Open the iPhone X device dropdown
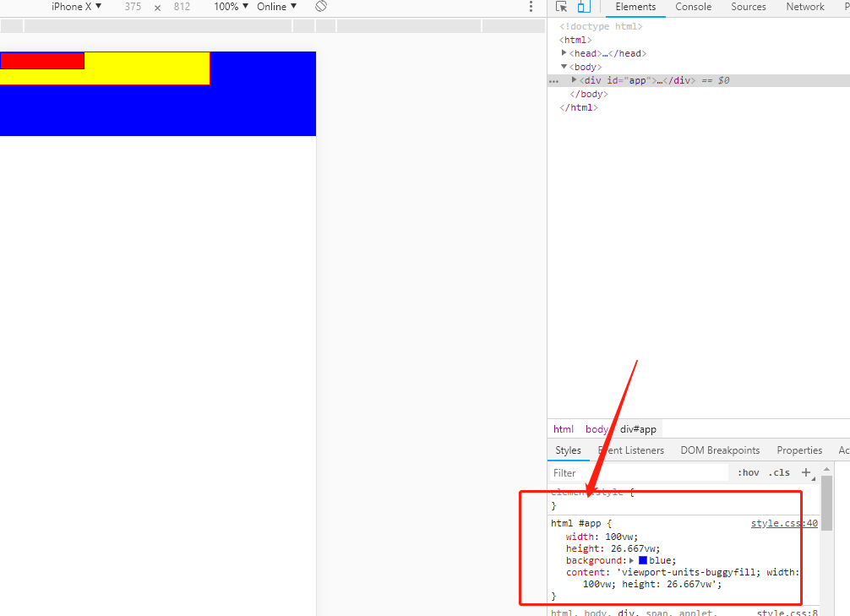Image resolution: width=850 pixels, height=616 pixels. coord(76,7)
